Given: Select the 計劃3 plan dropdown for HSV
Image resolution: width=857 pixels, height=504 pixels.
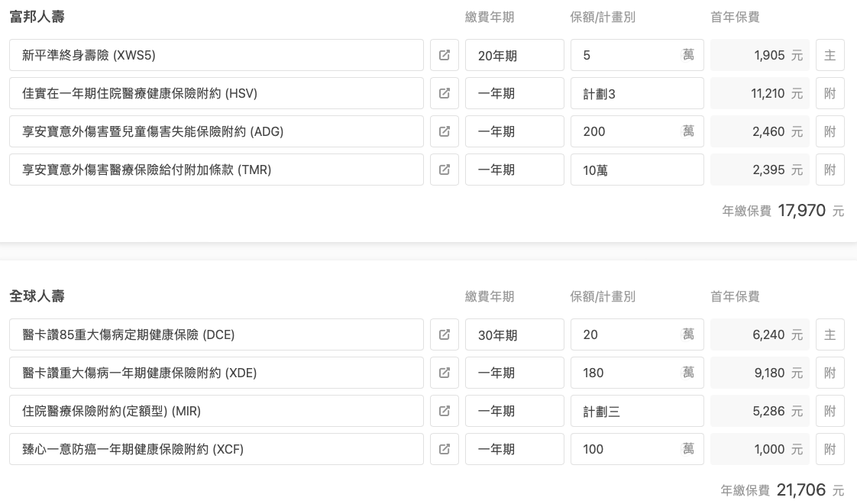Looking at the screenshot, I should 637,93.
